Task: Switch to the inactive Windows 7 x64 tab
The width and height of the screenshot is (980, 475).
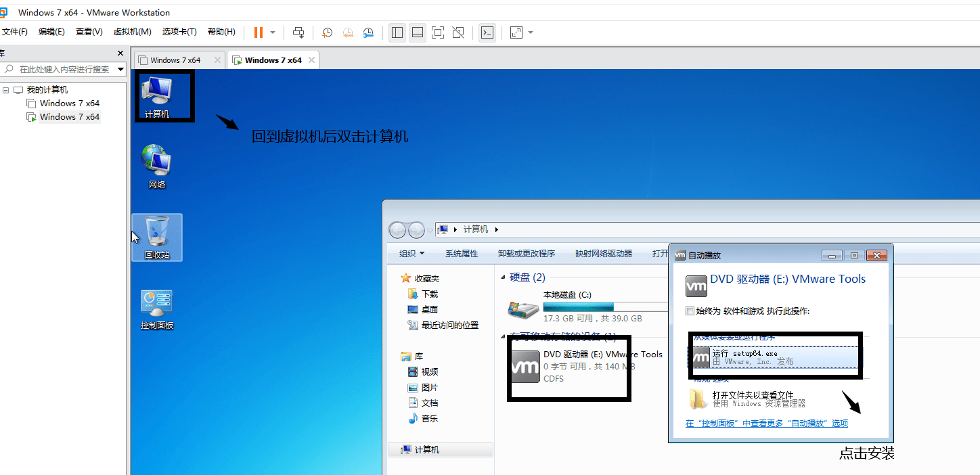Action: tap(175, 60)
